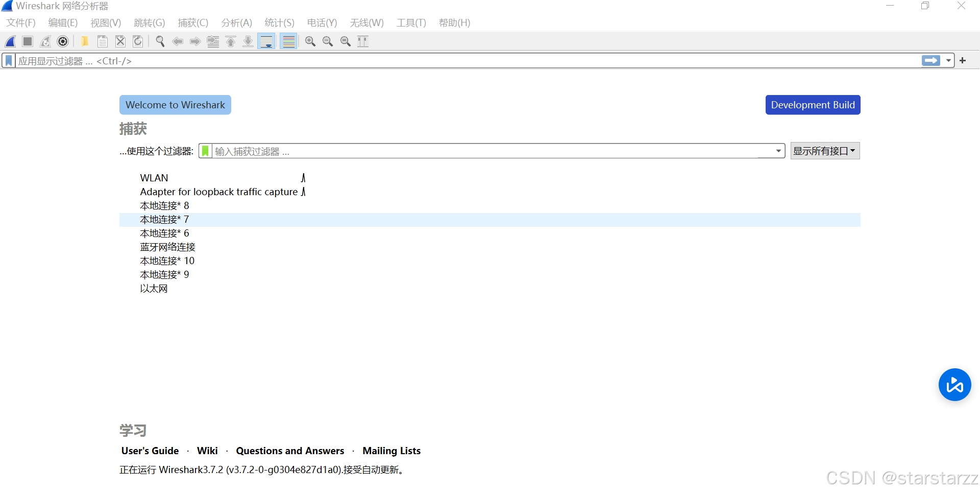The height and width of the screenshot is (494, 980).
Task: Go forward to next packet arrow
Action: pyautogui.click(x=195, y=41)
